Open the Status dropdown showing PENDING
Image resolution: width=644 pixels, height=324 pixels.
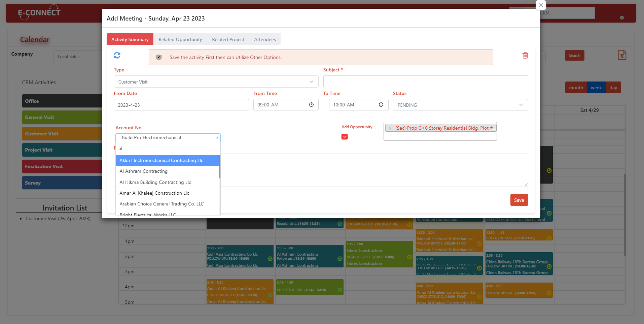[x=460, y=105]
